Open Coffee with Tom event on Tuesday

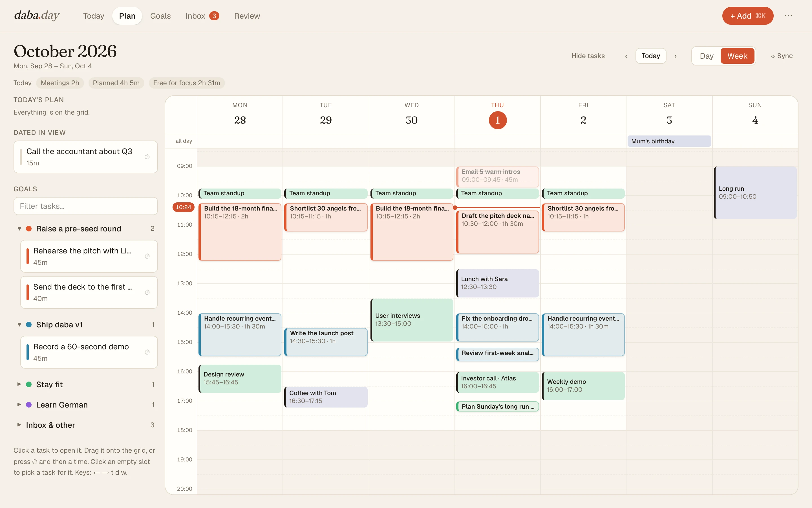tap(326, 397)
